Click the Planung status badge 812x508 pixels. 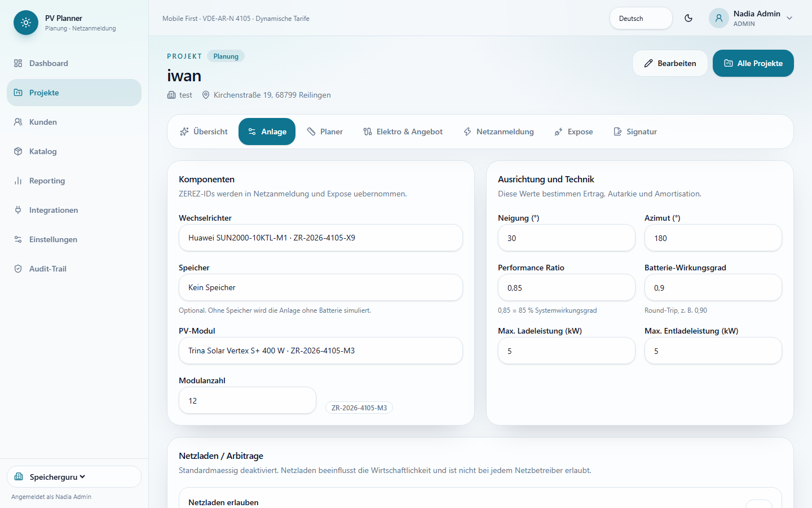[x=226, y=56]
